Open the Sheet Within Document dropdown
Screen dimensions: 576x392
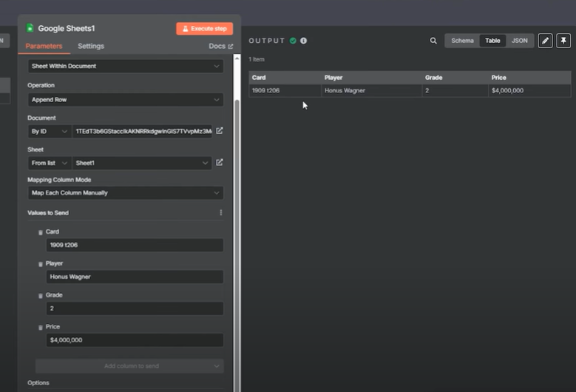pyautogui.click(x=126, y=66)
